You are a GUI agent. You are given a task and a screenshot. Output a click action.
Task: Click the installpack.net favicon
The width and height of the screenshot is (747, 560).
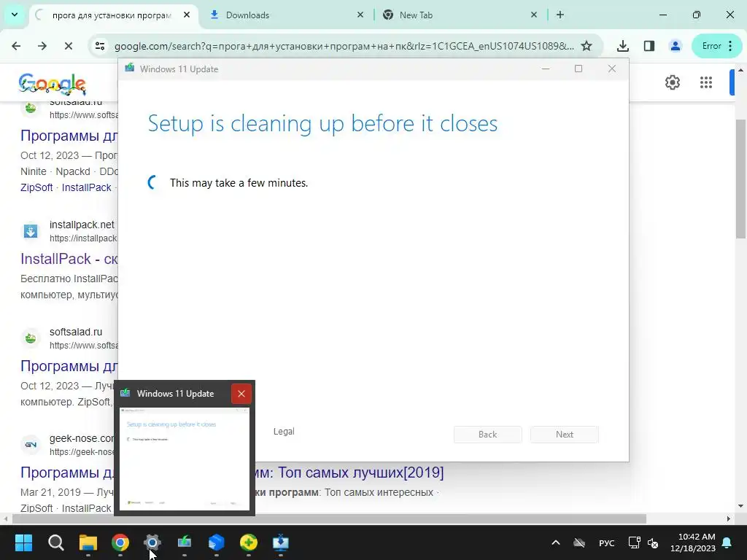[31, 231]
